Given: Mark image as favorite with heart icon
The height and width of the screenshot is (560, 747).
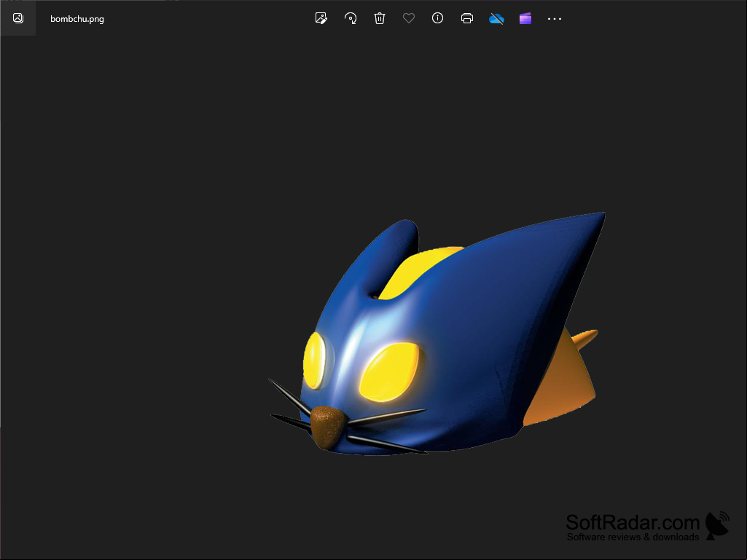Looking at the screenshot, I should click(409, 19).
